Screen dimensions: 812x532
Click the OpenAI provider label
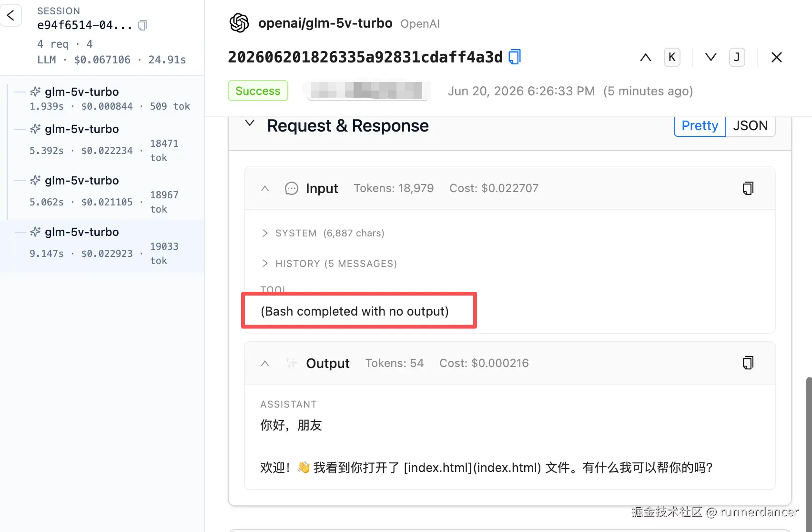[x=420, y=24]
